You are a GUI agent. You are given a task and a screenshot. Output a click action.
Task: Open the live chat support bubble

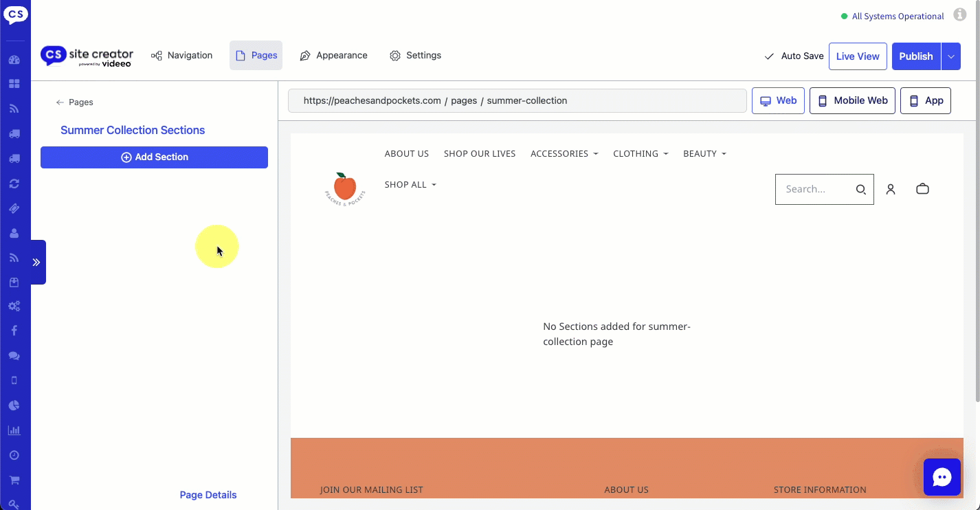pyautogui.click(x=942, y=477)
